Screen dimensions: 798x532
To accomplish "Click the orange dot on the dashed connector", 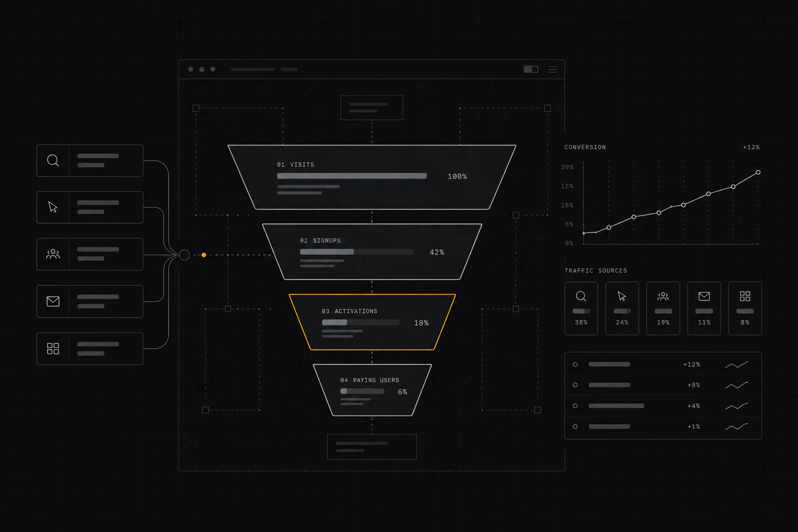I will [204, 255].
